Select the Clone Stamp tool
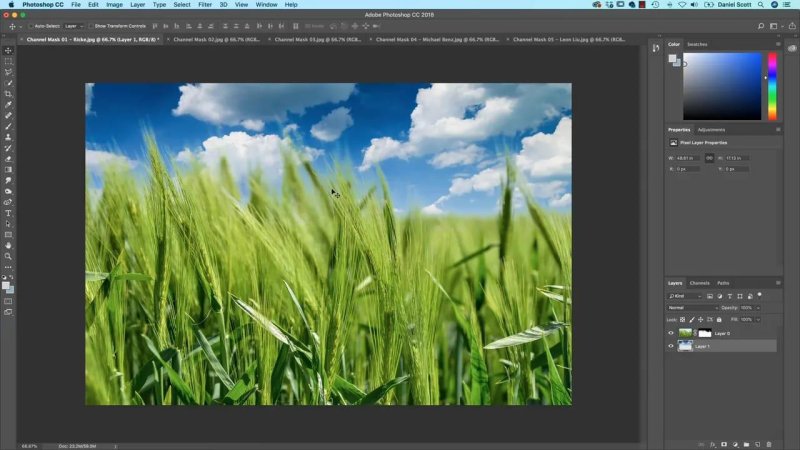Viewport: 800px width, 450px height. pos(8,137)
